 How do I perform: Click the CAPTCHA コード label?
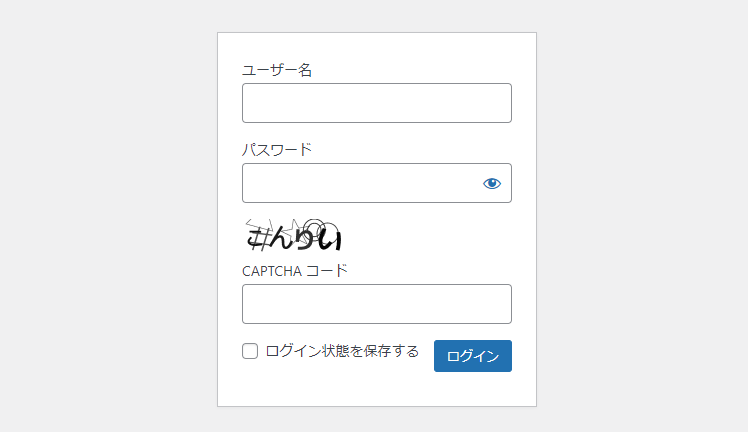[x=295, y=271]
